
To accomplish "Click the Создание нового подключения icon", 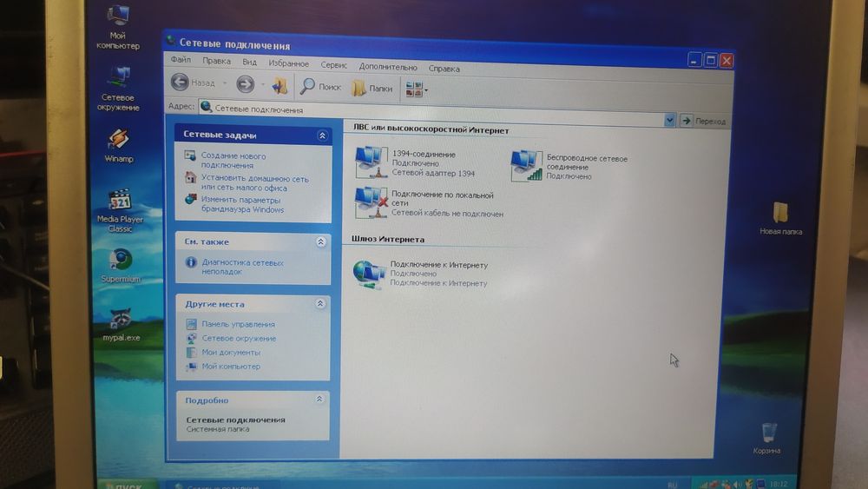I will coord(190,156).
